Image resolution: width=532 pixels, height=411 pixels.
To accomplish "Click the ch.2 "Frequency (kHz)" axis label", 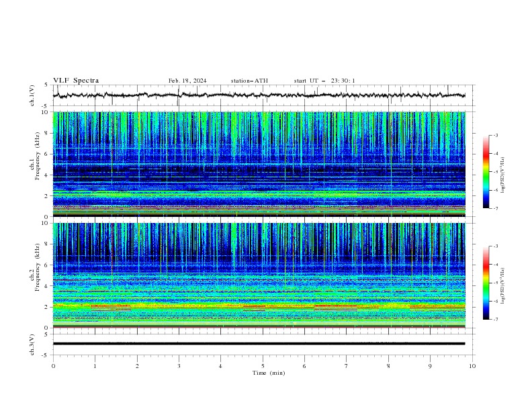I will coord(38,267).
